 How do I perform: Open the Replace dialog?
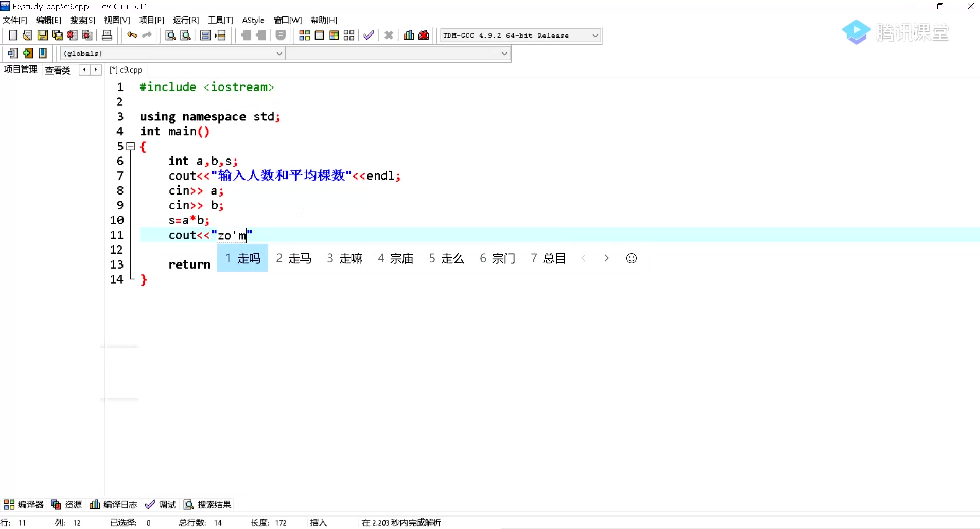185,35
